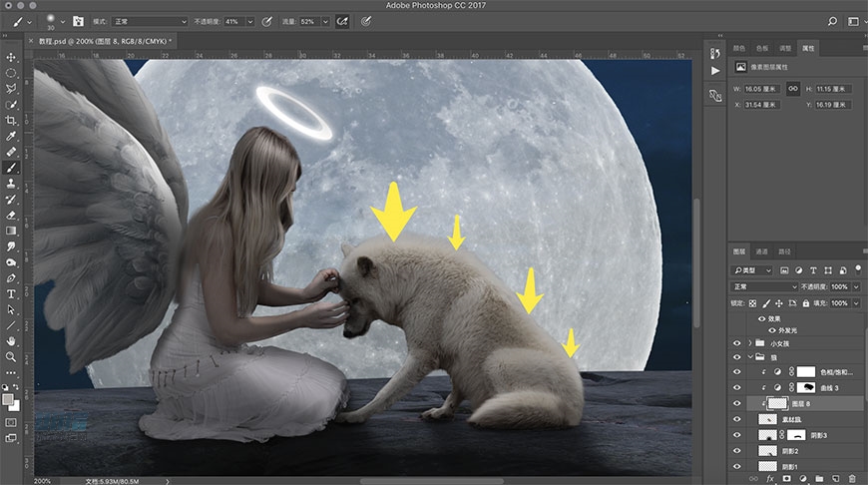Screen dimensions: 868x485
Task: Click the X position field 31.54
Action: point(761,105)
